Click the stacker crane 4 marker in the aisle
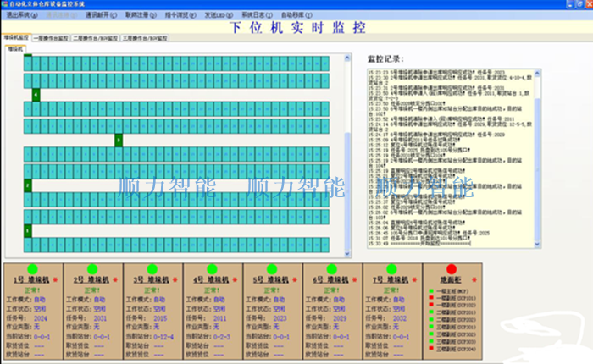 click(x=36, y=95)
